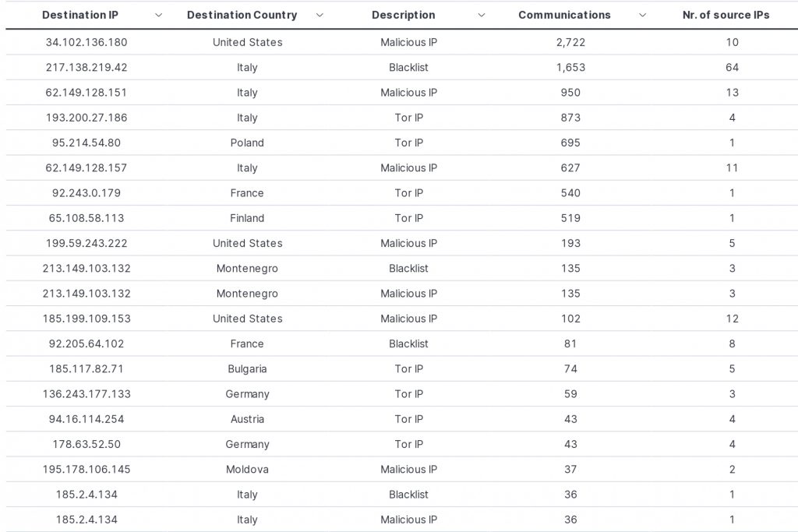Select the 217.138.219.42 IP cell
This screenshot has width=798, height=532.
pyautogui.click(x=87, y=67)
